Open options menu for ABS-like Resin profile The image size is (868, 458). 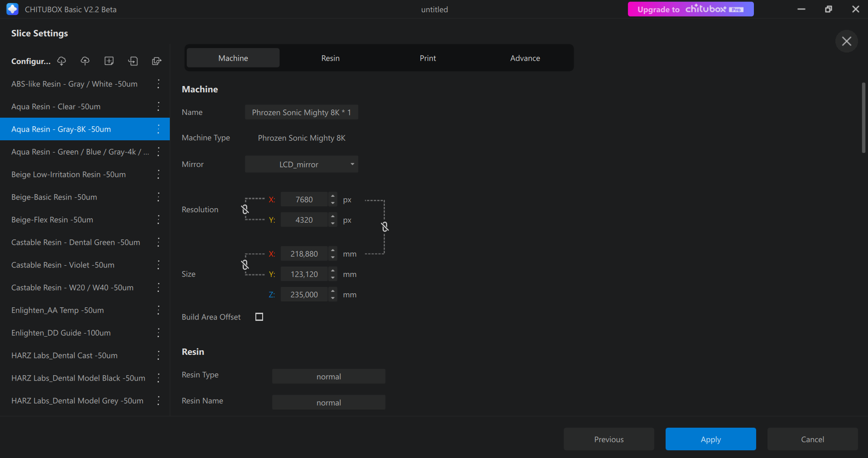(158, 84)
